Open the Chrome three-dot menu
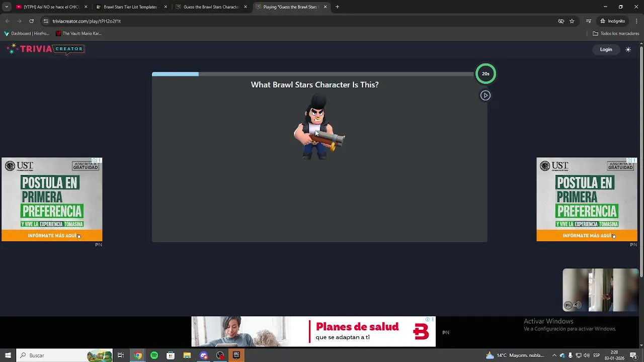 (x=636, y=21)
